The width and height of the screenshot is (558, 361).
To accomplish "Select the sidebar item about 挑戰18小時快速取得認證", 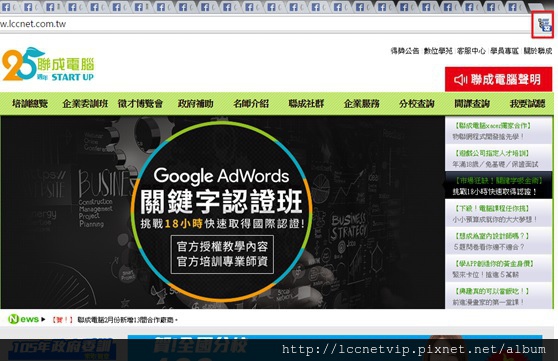I will [498, 185].
